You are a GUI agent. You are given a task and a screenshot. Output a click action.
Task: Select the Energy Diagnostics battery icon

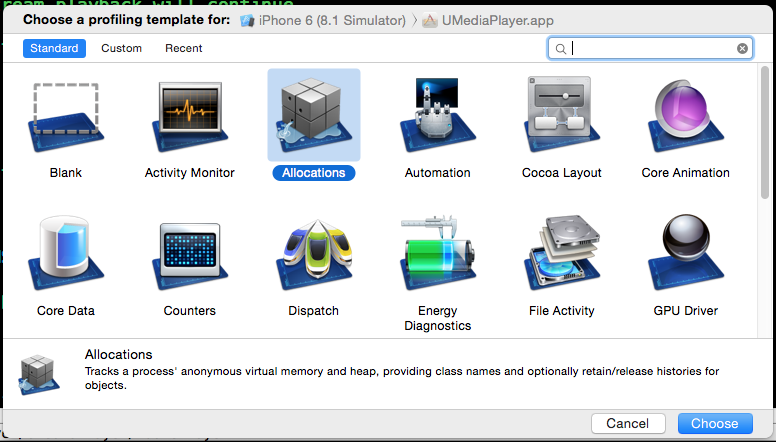click(437, 253)
